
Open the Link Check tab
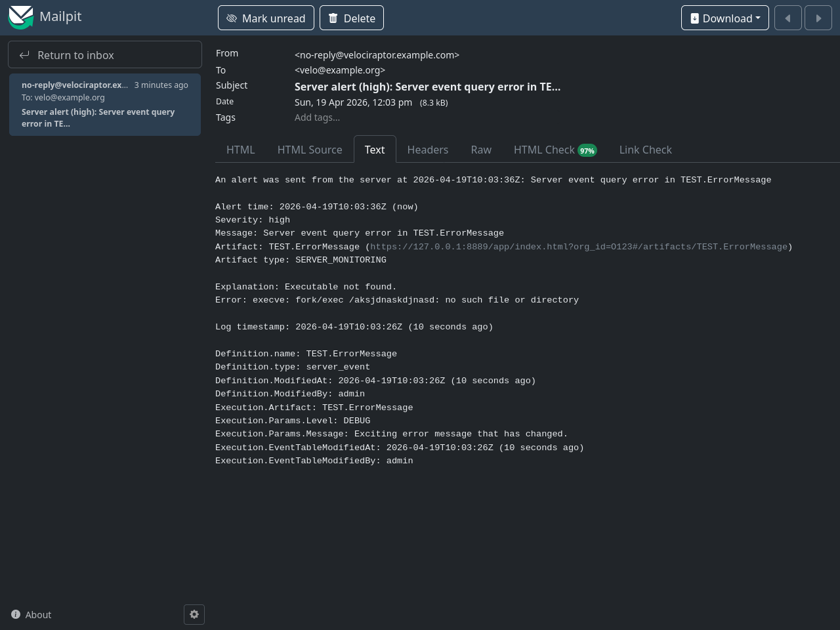646,150
